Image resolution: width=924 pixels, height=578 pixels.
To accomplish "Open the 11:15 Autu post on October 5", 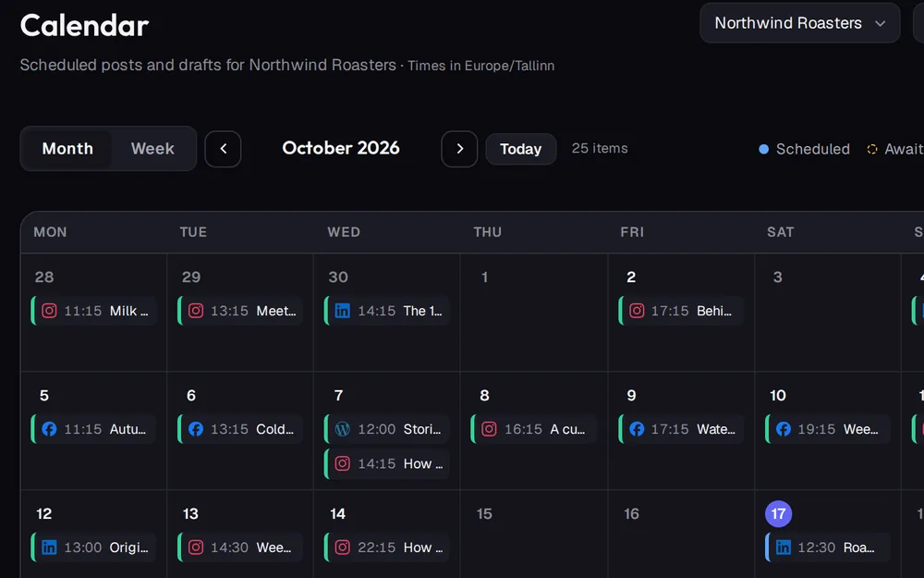I will point(94,429).
